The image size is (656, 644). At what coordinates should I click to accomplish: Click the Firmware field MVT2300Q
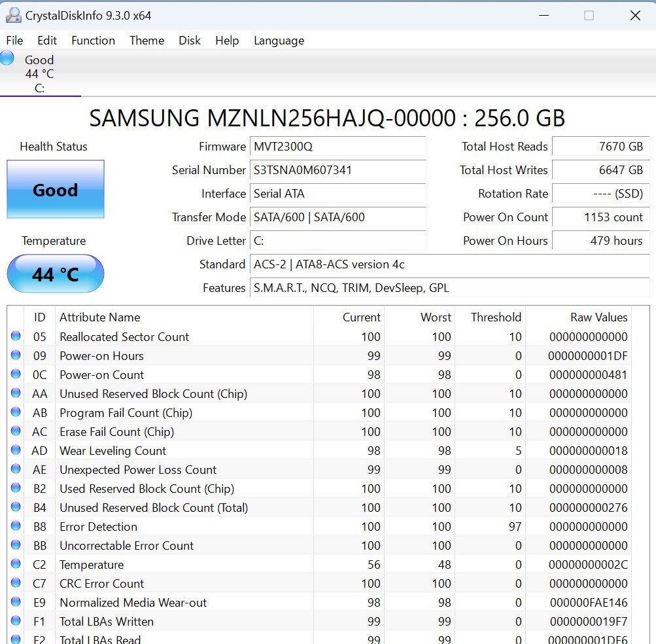coord(337,147)
